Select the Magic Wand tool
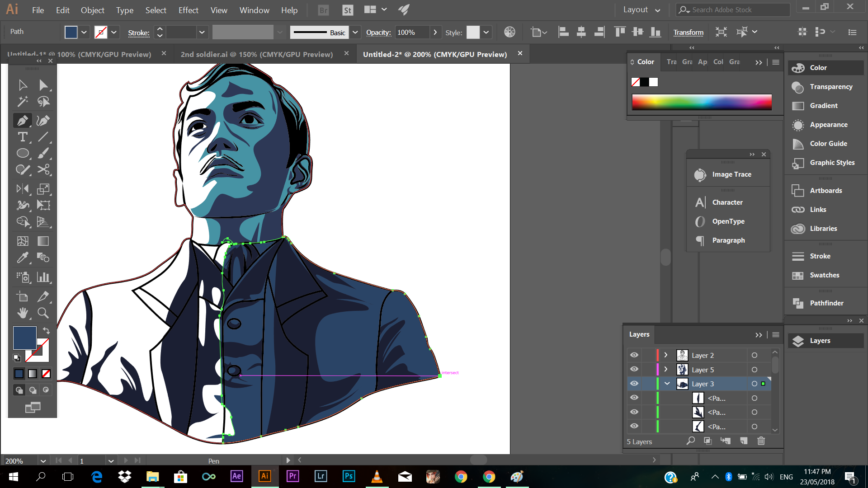The image size is (868, 488). tap(22, 102)
